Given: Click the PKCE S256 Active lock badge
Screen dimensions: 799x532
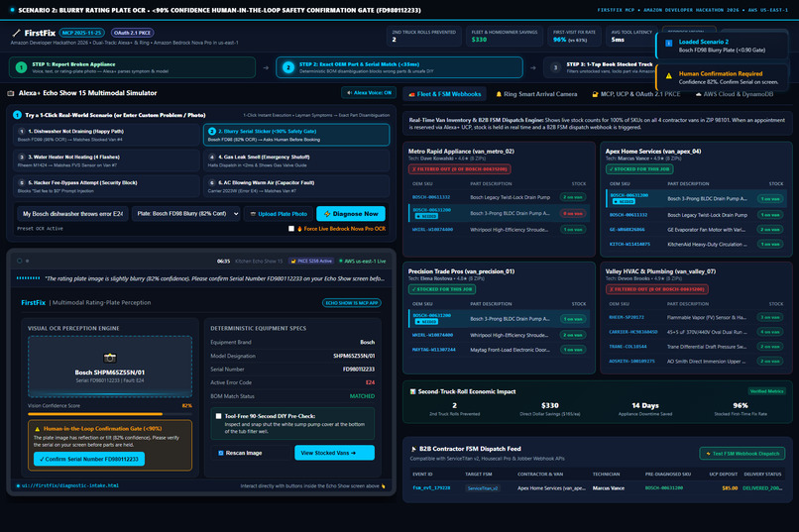Looking at the screenshot, I should pos(311,262).
